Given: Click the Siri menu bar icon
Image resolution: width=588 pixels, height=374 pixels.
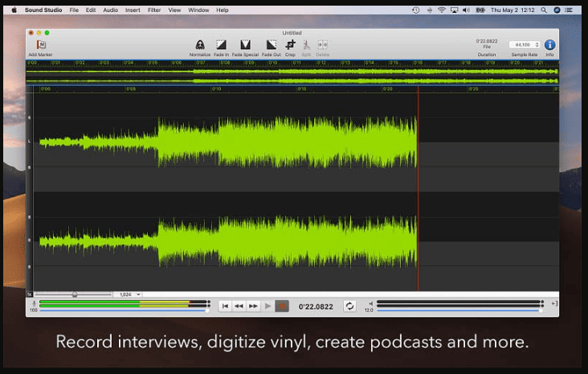Looking at the screenshot, I should (557, 10).
